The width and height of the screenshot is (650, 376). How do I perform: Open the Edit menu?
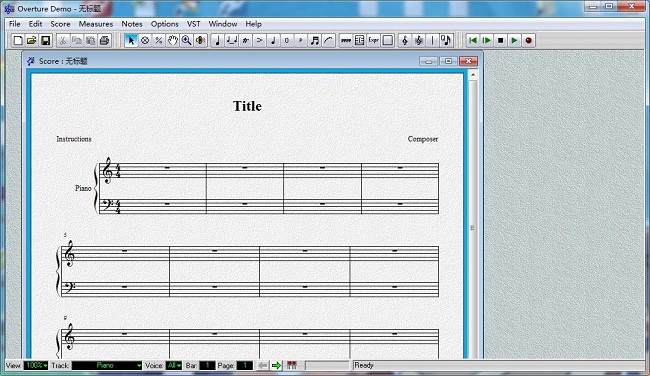35,24
